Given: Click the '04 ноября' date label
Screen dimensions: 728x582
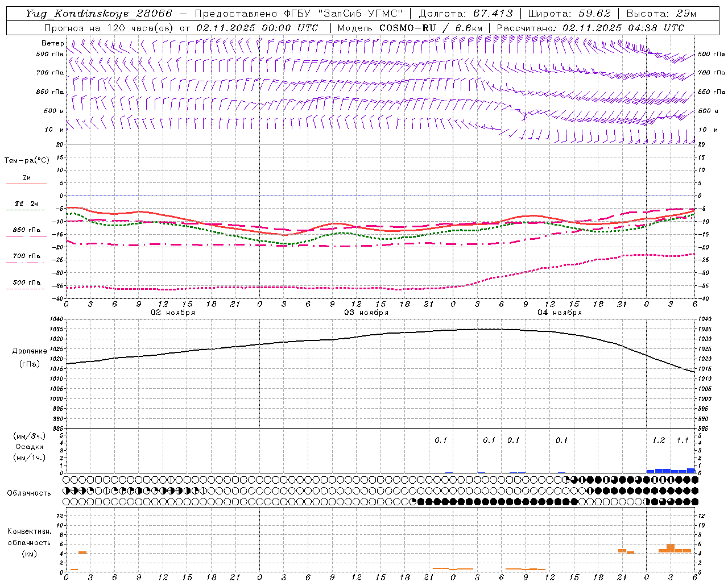Looking at the screenshot, I should click(x=560, y=313).
